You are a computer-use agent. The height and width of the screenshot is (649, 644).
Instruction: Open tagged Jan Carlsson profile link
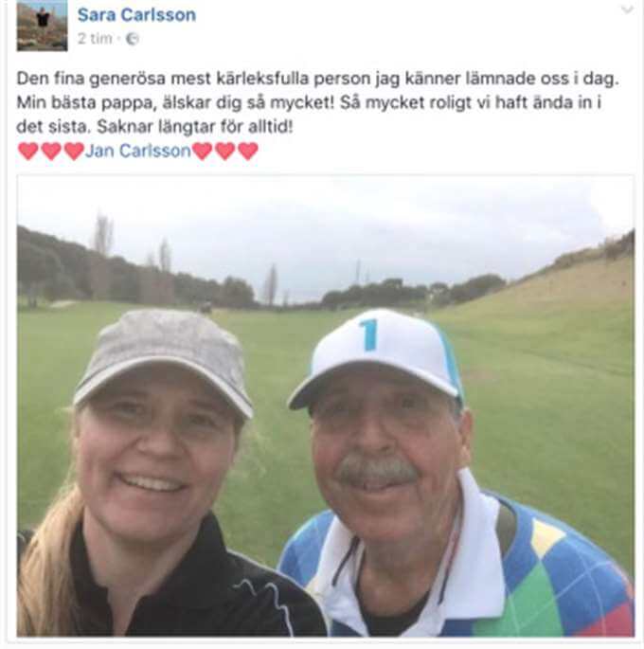coord(138,151)
